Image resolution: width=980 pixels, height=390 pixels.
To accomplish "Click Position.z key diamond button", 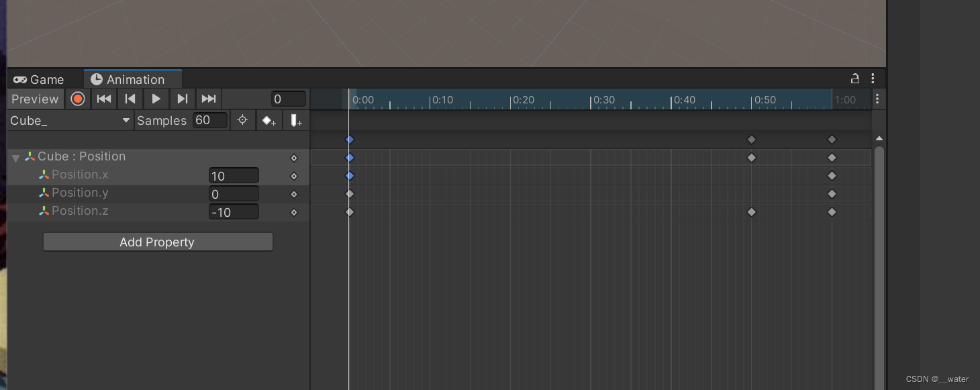I will tap(293, 213).
